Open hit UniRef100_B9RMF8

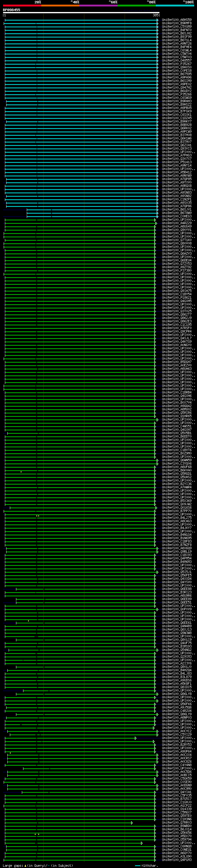[177, 23]
